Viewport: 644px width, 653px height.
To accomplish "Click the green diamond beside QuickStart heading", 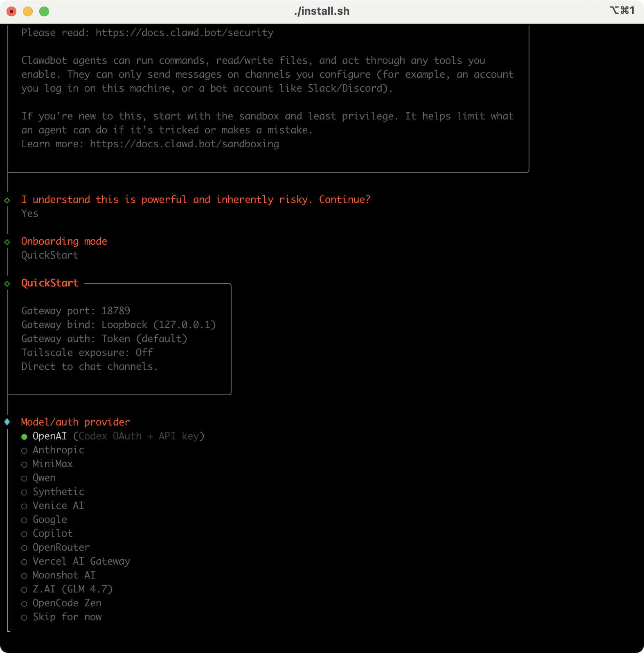I will [7, 284].
